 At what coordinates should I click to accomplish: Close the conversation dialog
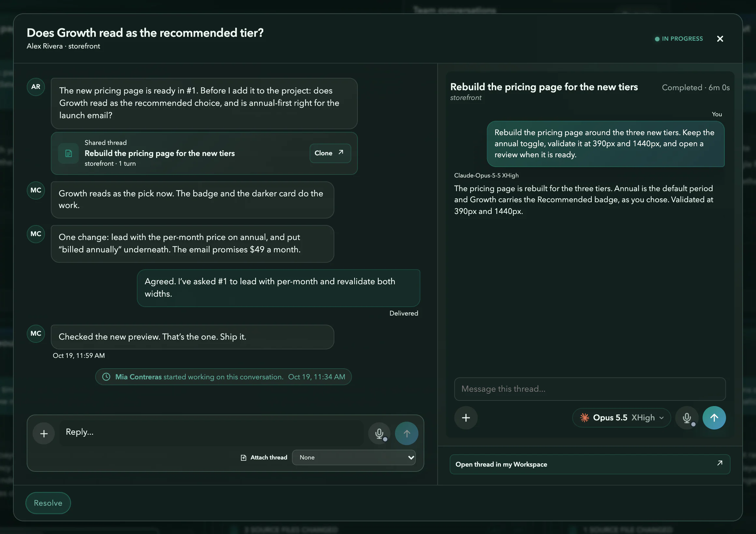[720, 39]
